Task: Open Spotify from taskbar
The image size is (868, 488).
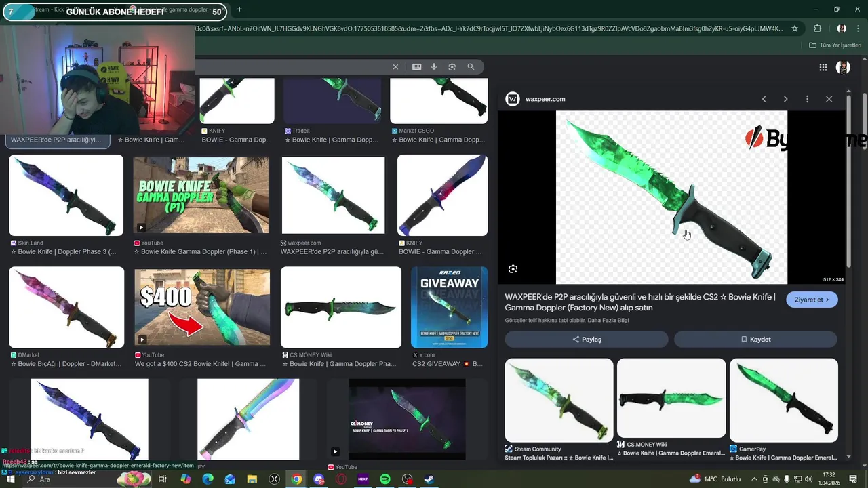Action: coord(385,479)
